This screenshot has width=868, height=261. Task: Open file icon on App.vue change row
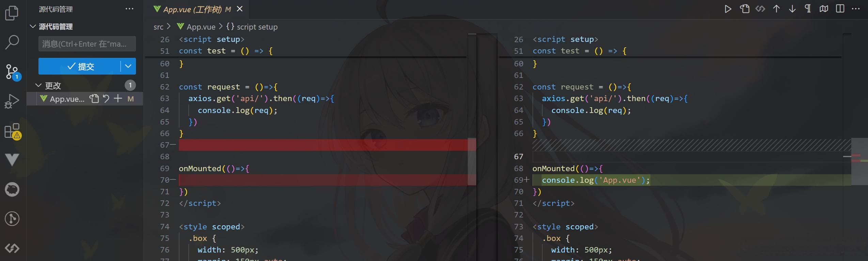[x=94, y=99]
